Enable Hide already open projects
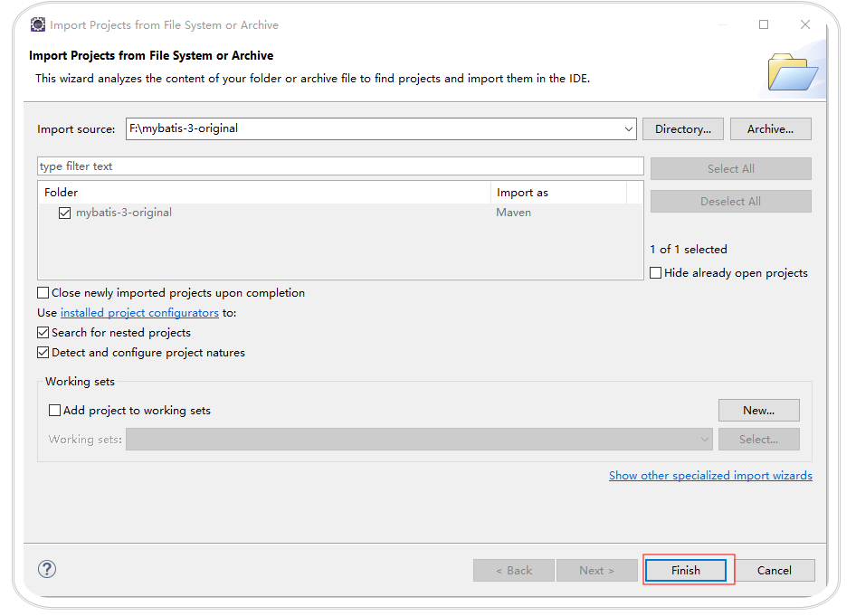The image size is (856, 616). point(656,273)
